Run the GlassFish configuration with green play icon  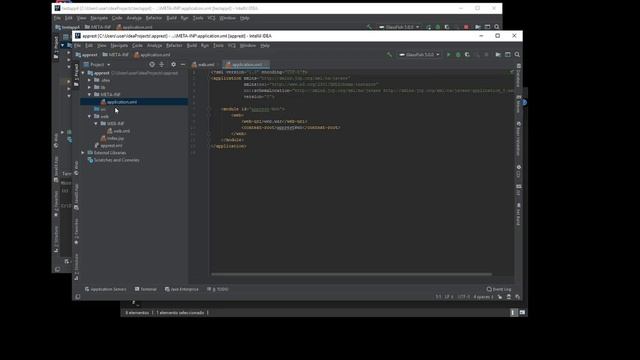point(449,55)
